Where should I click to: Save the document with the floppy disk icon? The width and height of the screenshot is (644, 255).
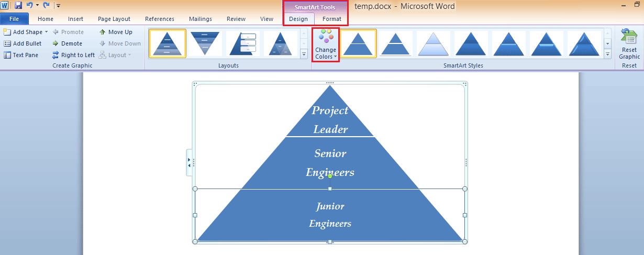pyautogui.click(x=18, y=5)
